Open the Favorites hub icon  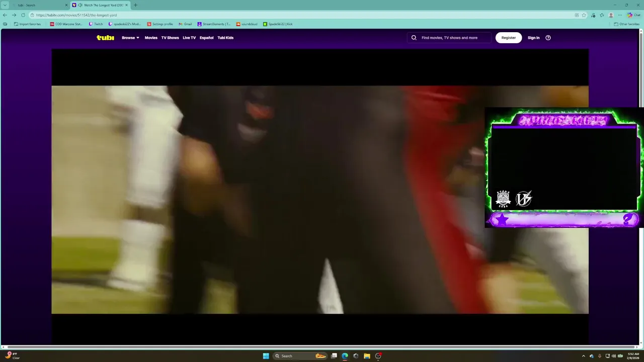pos(602,15)
